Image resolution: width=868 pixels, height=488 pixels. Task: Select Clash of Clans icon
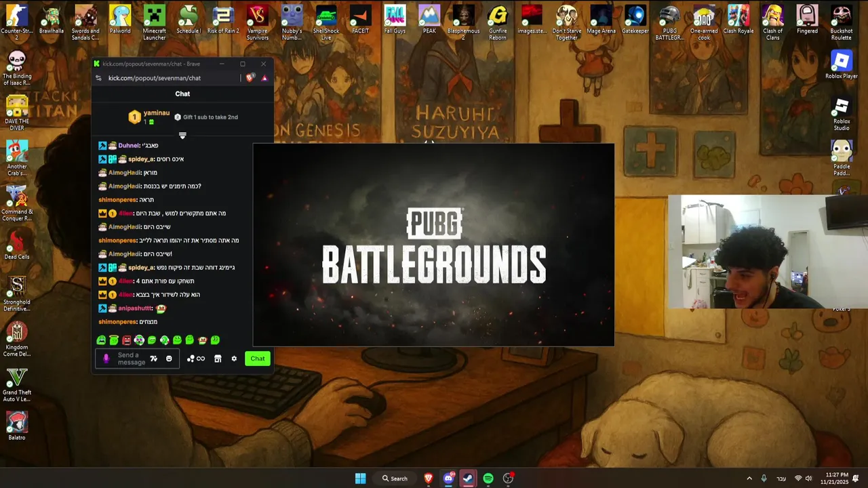[x=773, y=22]
